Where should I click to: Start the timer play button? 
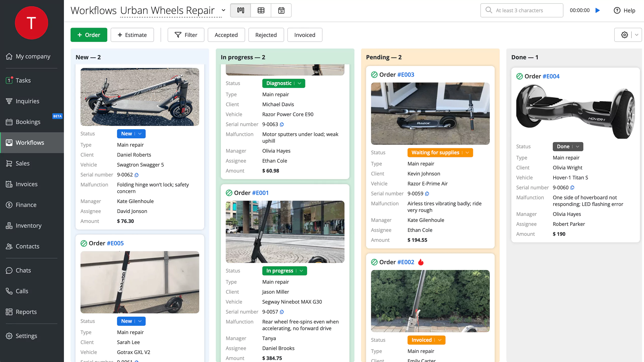[x=598, y=10]
